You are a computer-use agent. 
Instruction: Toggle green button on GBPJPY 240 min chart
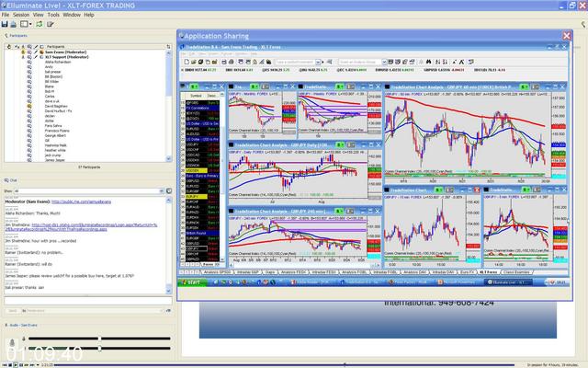(339, 211)
